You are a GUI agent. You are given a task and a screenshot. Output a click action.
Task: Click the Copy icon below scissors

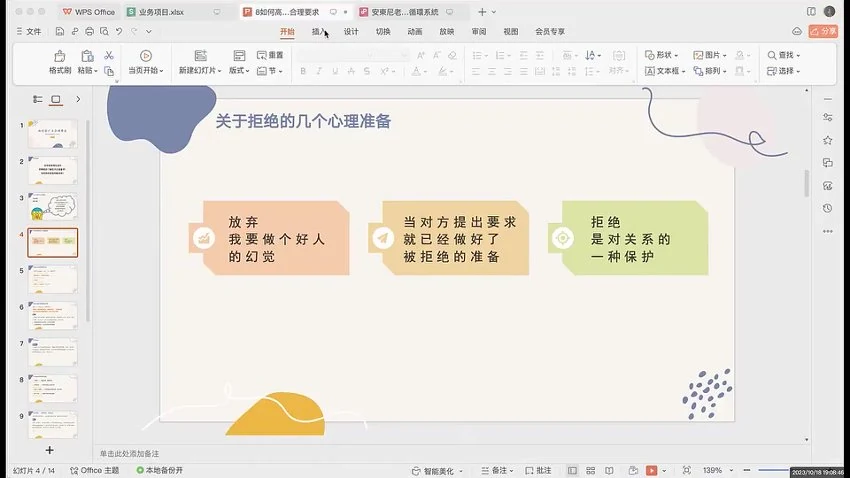pyautogui.click(x=109, y=71)
